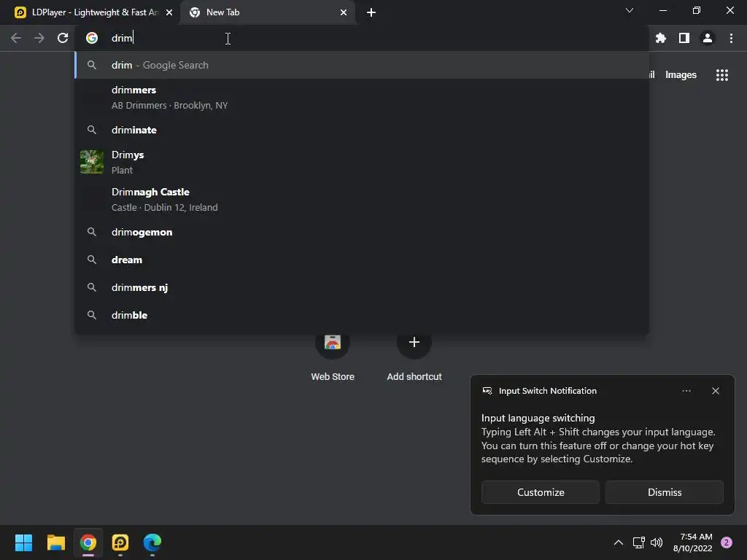Select the drimogemon suggestion
747x560 pixels.
click(362, 232)
